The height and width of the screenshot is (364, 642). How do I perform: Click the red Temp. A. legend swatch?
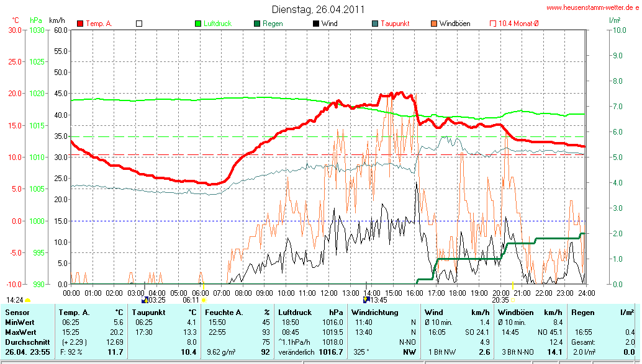coord(80,24)
